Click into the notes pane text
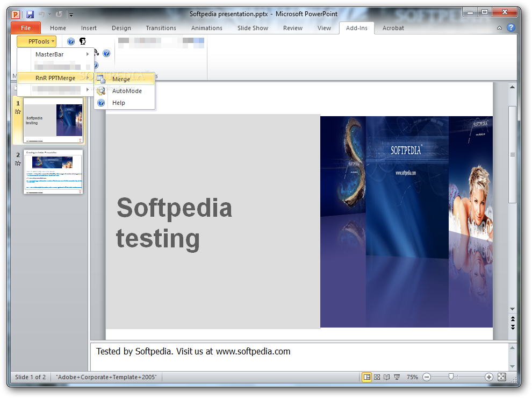The height and width of the screenshot is (398, 532). coord(193,351)
